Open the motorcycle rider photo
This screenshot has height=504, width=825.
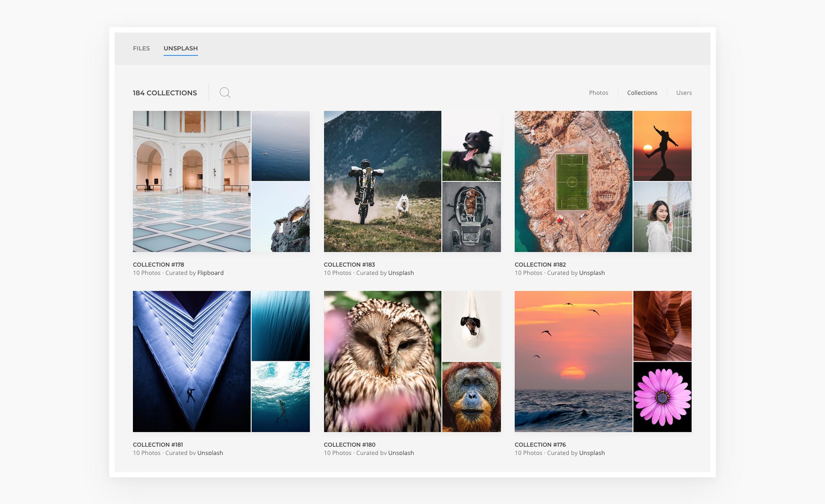click(382, 181)
